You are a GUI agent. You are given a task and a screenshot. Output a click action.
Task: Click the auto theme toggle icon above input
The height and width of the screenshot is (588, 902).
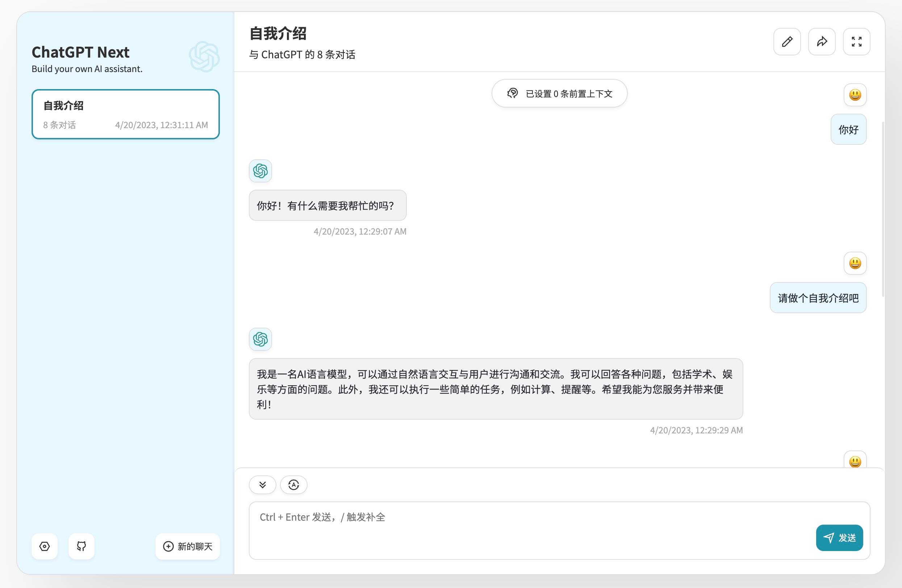coord(294,484)
